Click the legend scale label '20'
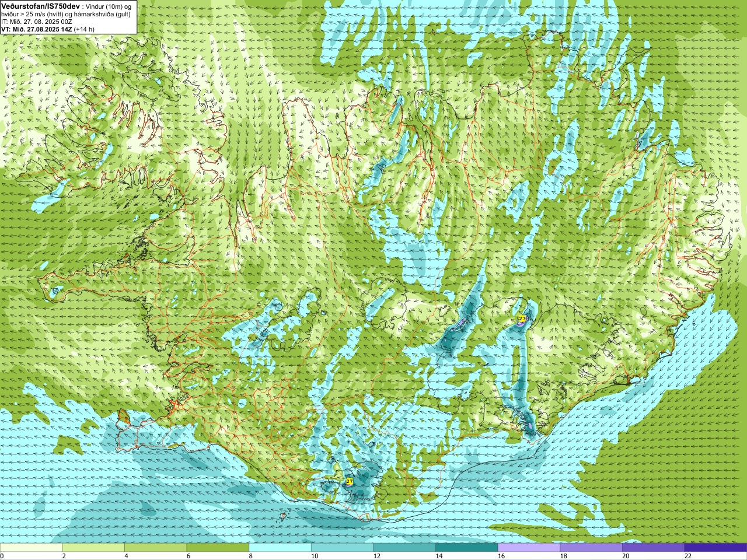The height and width of the screenshot is (560, 747). coord(626,556)
